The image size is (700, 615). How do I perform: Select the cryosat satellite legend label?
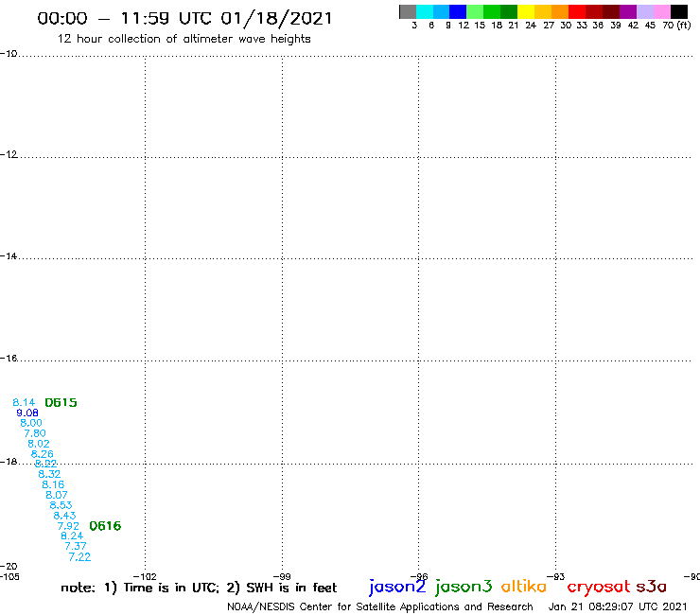(599, 587)
